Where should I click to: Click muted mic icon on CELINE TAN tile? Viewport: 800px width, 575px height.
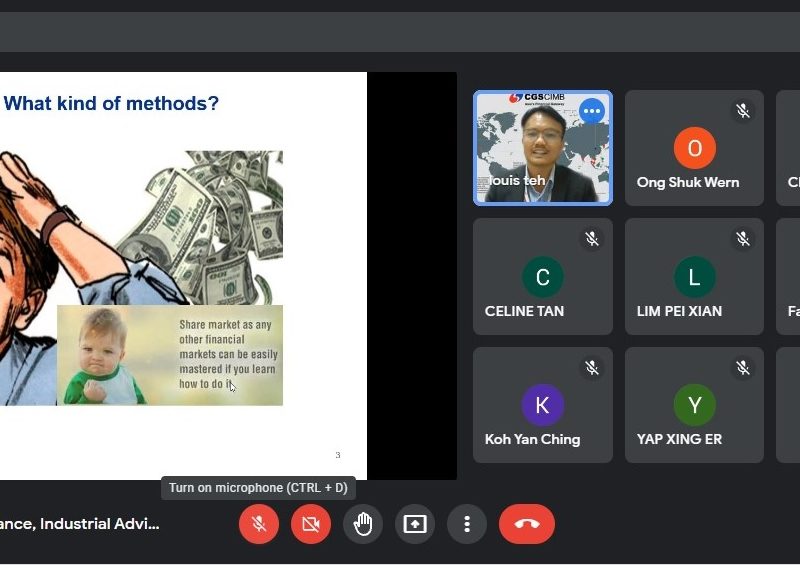[592, 238]
